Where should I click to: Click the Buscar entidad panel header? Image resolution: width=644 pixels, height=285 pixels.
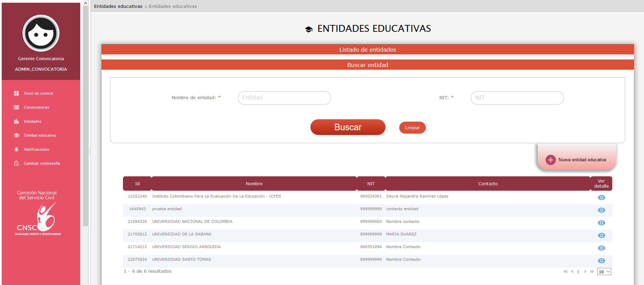[367, 65]
